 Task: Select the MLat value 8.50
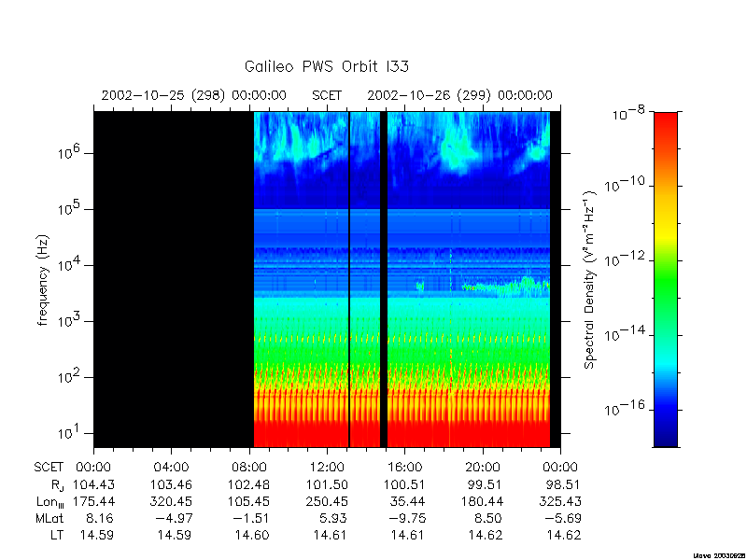489,518
